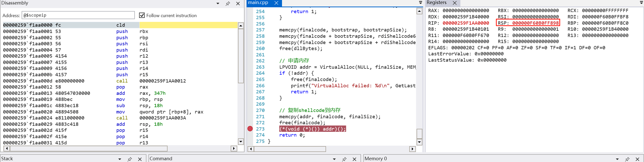Pin the Command panel
Image resolution: width=644 pixels, height=162 pixels.
click(344, 159)
